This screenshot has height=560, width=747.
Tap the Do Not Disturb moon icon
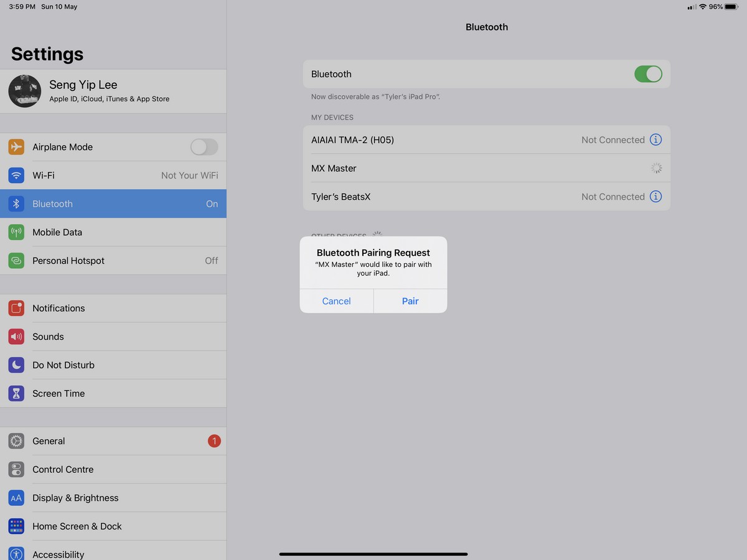(16, 365)
